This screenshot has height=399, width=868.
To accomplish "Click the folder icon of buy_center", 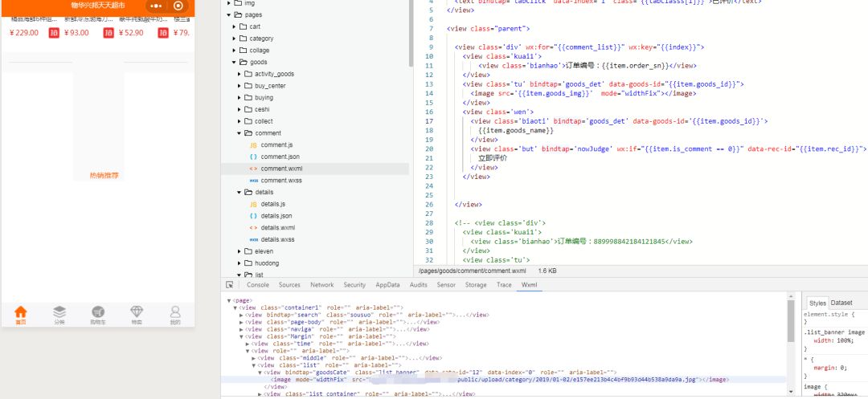I will click(x=248, y=86).
